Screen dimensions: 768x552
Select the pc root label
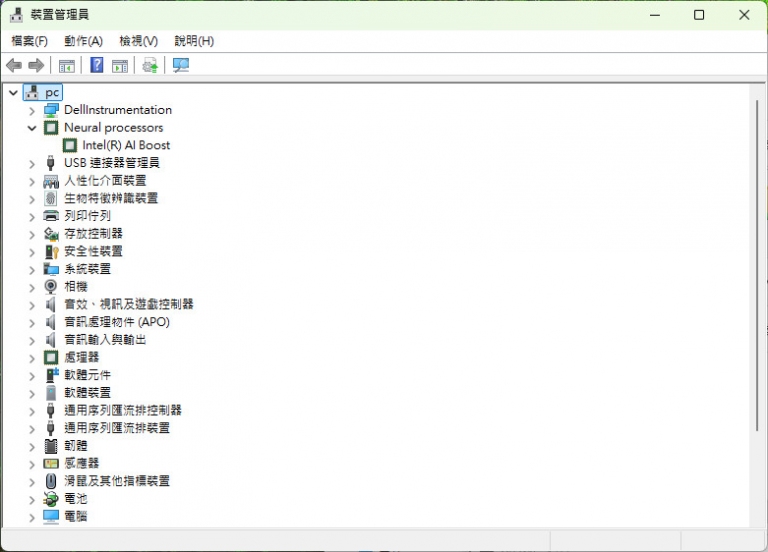(52, 93)
